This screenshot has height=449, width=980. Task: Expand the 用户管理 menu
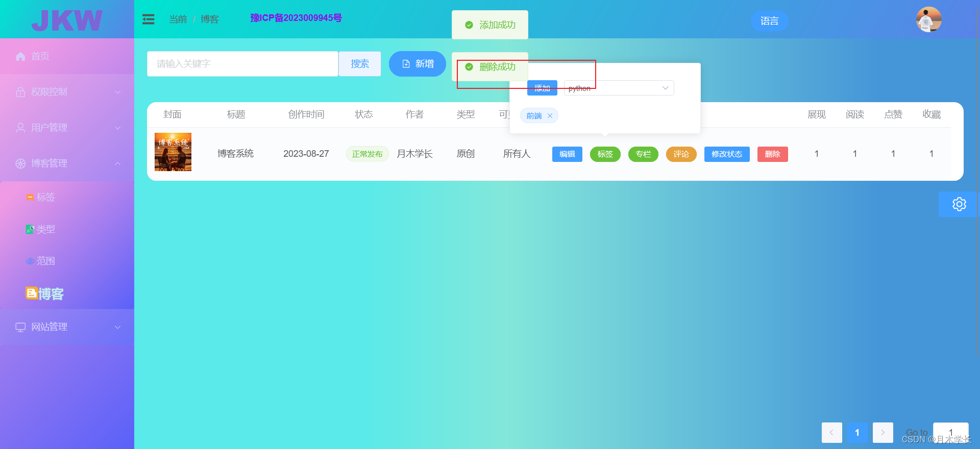point(67,128)
